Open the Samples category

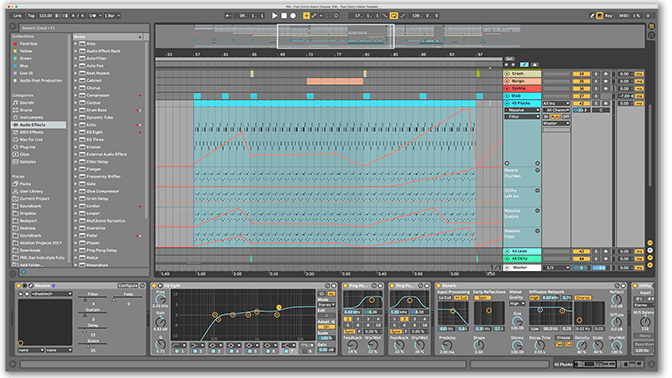coord(27,162)
